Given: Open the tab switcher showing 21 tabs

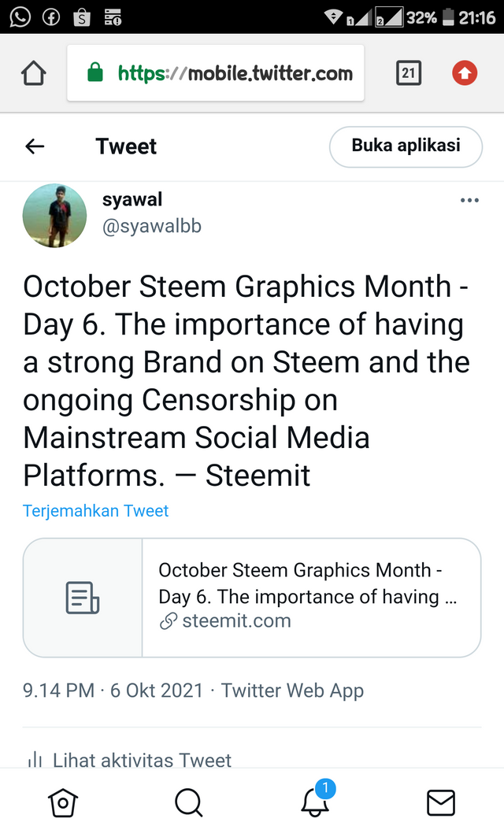Looking at the screenshot, I should click(x=409, y=73).
